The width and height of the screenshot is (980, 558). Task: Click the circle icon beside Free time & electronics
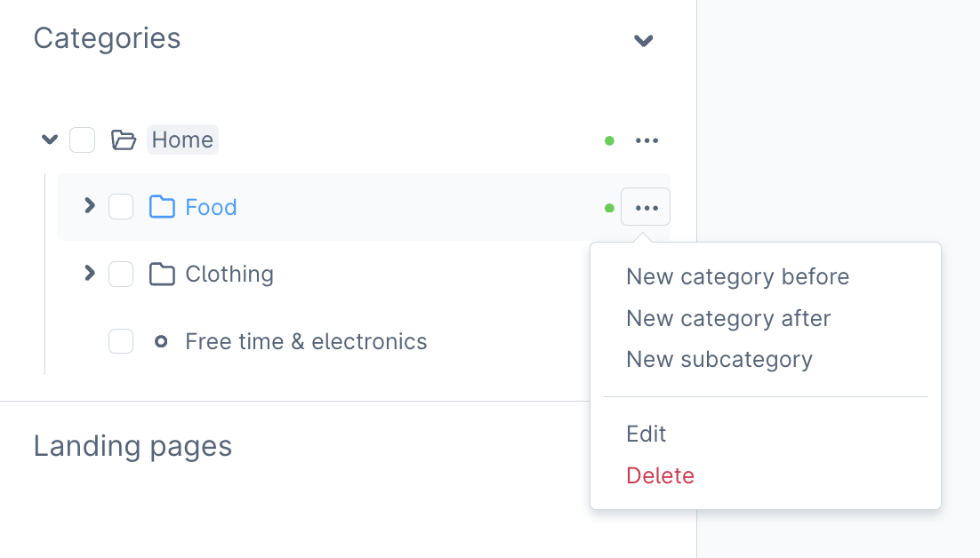[161, 341]
